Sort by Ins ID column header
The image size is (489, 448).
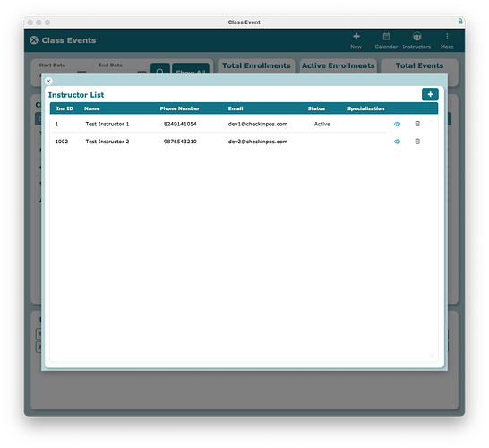64,108
